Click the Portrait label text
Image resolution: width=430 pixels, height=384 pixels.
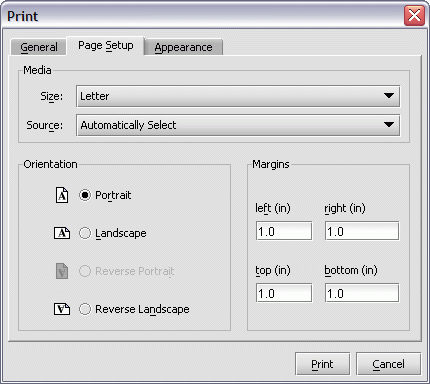pyautogui.click(x=113, y=195)
